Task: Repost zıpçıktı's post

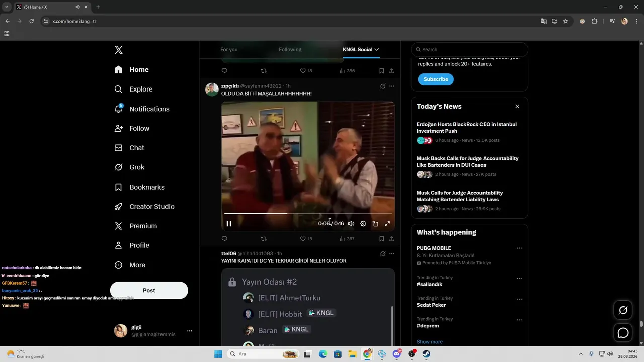Action: click(x=264, y=239)
